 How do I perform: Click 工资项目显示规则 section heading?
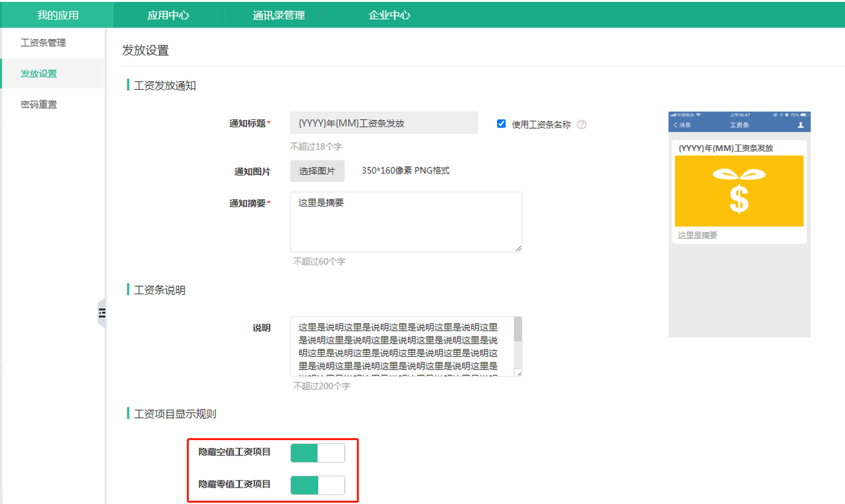[x=175, y=414]
